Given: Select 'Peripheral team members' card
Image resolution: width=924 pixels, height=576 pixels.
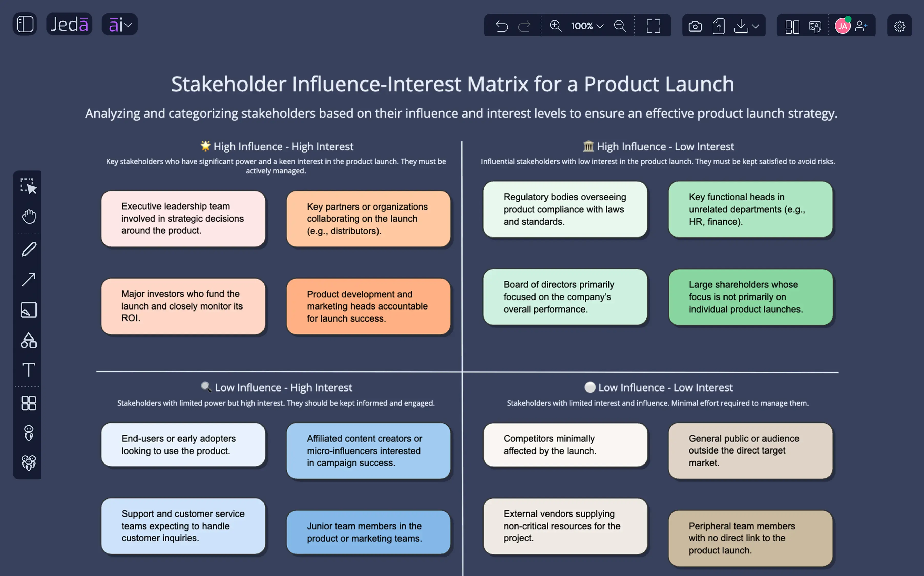Looking at the screenshot, I should (750, 538).
